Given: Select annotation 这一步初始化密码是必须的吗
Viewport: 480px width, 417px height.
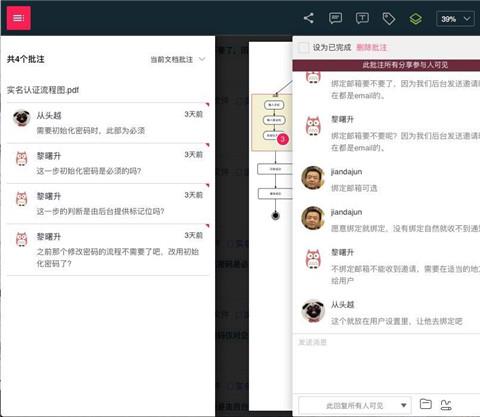Looking at the screenshot, I should pyautogui.click(x=108, y=163).
